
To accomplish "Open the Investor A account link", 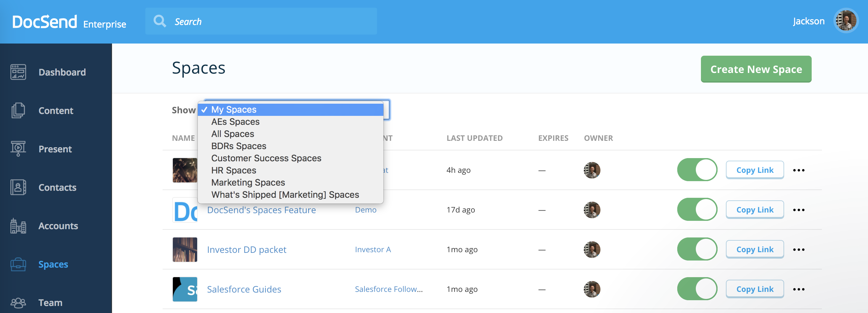I will (373, 250).
